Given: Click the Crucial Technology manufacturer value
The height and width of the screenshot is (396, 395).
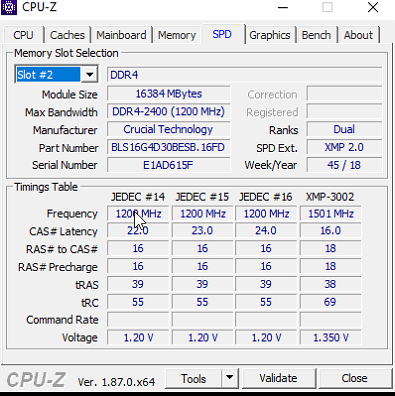Looking at the screenshot, I should pyautogui.click(x=169, y=129).
